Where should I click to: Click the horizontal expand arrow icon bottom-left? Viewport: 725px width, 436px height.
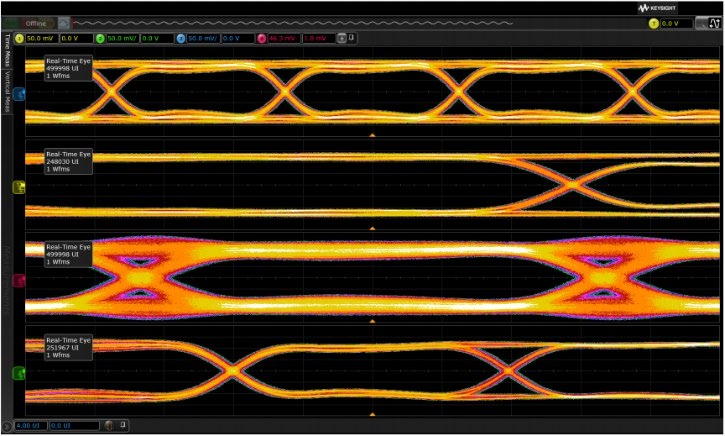(6, 426)
